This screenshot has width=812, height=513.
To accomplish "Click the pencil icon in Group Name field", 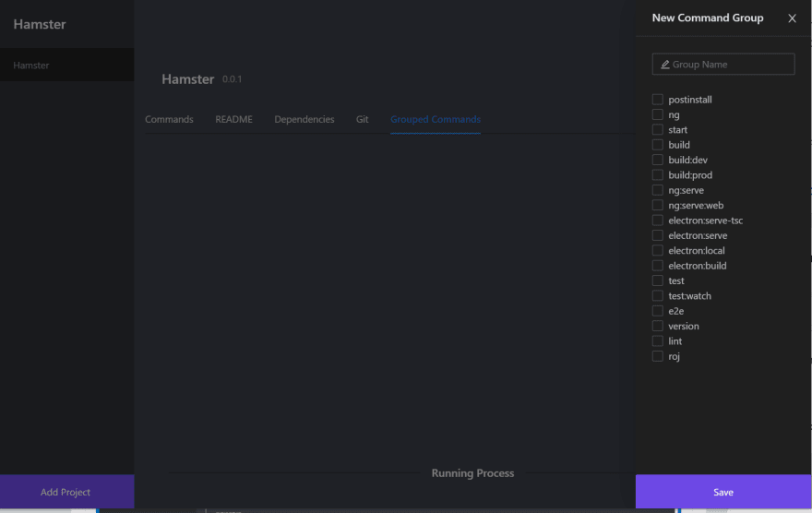I will click(x=665, y=65).
